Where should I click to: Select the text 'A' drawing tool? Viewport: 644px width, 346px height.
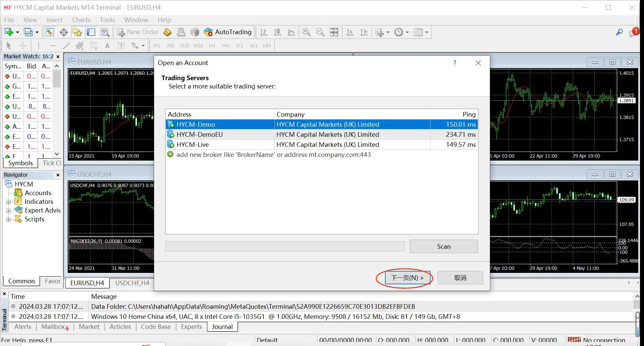(107, 46)
